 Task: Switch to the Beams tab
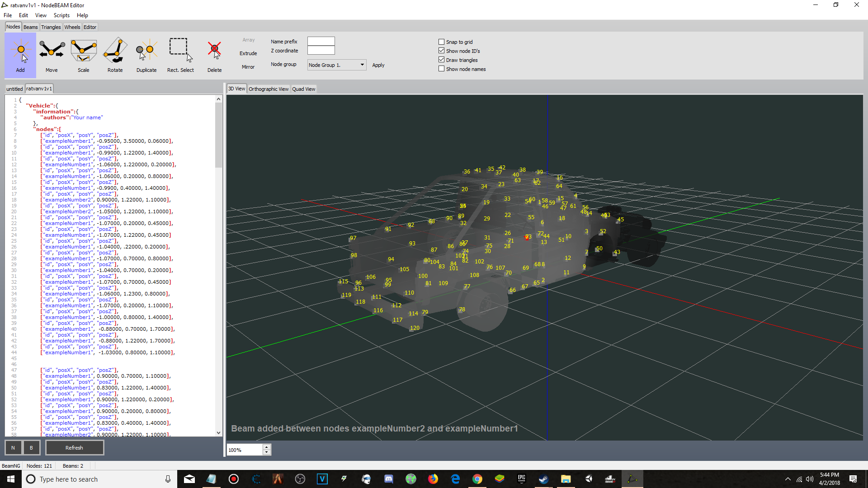tap(30, 27)
